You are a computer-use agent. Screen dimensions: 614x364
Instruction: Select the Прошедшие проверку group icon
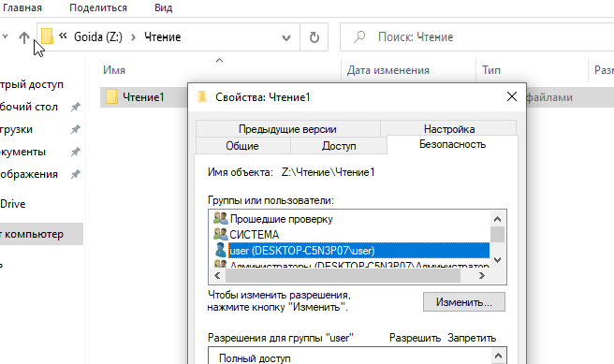pos(221,218)
